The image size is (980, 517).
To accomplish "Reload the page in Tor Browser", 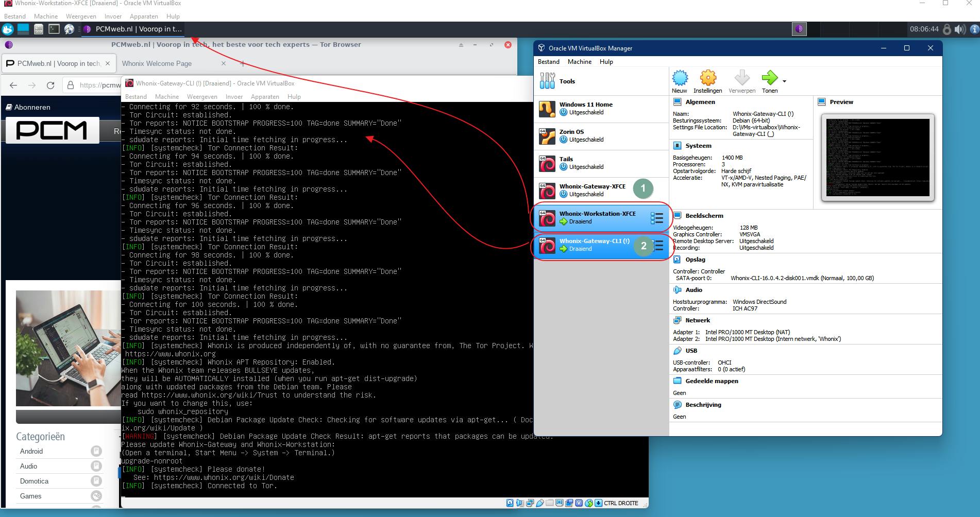I will [x=50, y=85].
